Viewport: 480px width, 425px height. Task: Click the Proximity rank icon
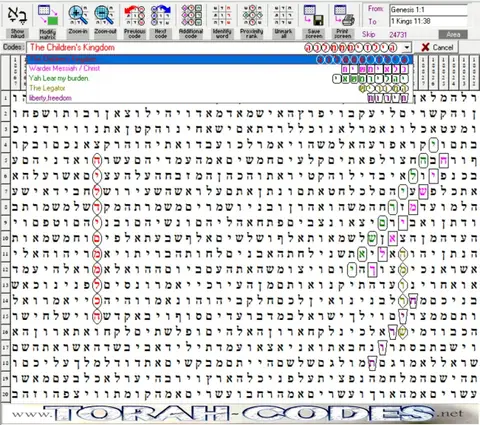(252, 15)
